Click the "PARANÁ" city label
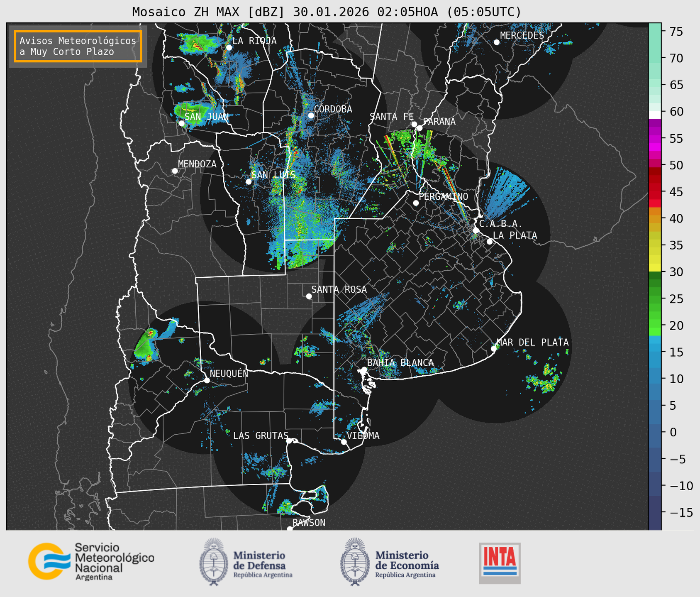The height and width of the screenshot is (597, 700). (x=439, y=122)
